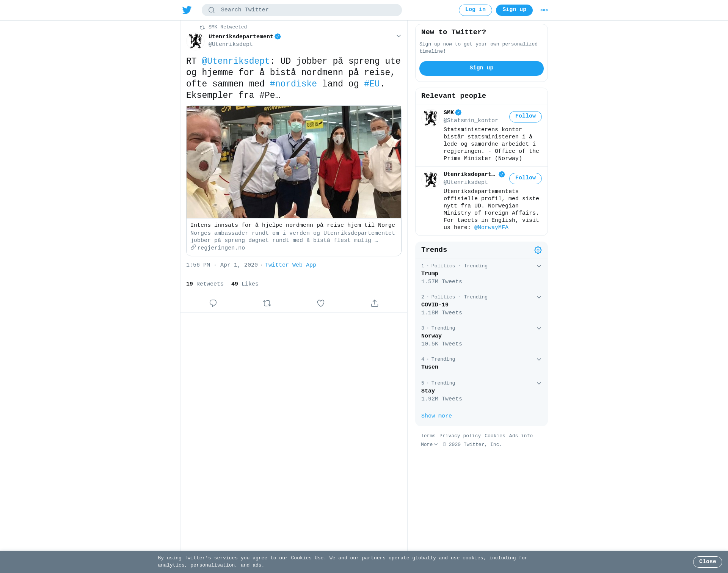728x573 pixels.
Task: Click the #nordiske hashtag link
Action: coord(293,84)
